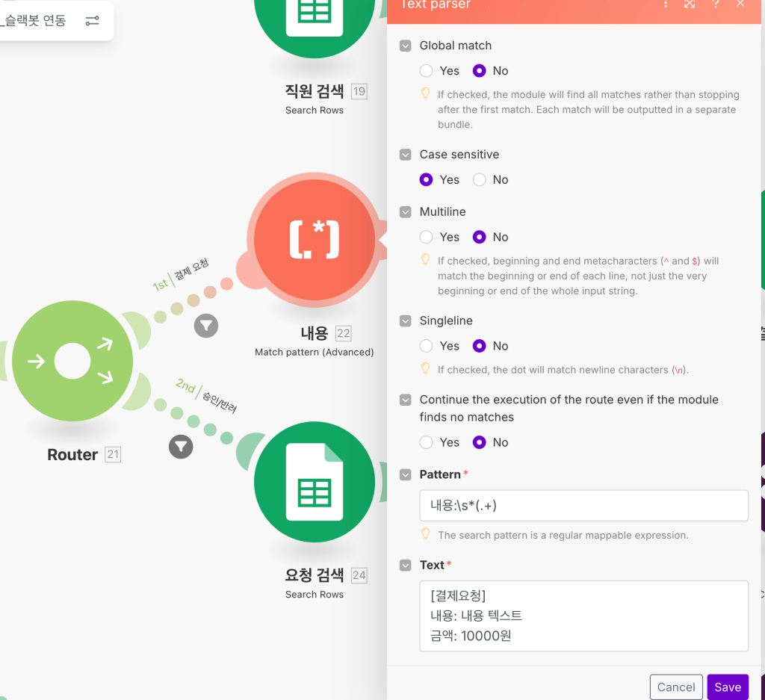The image size is (765, 700).
Task: Open Text parser help question mark
Action: click(x=716, y=4)
